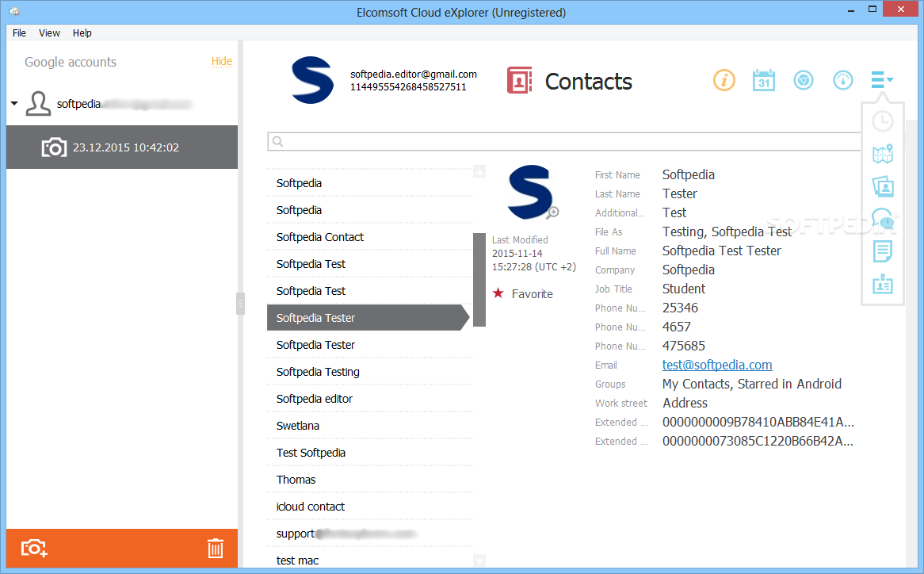Click Groups value My Contacts, Starred in Android
Viewport: 924px width, 574px height.
(x=752, y=385)
